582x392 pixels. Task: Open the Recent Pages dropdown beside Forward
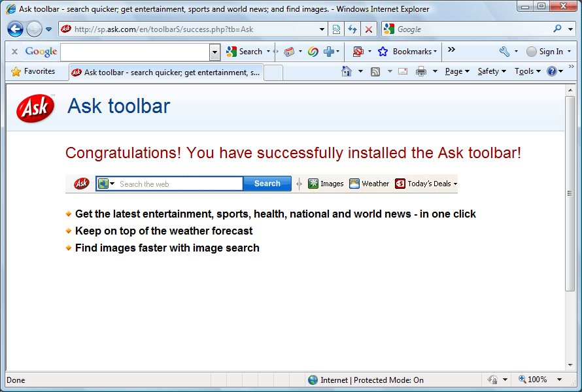pyautogui.click(x=48, y=29)
